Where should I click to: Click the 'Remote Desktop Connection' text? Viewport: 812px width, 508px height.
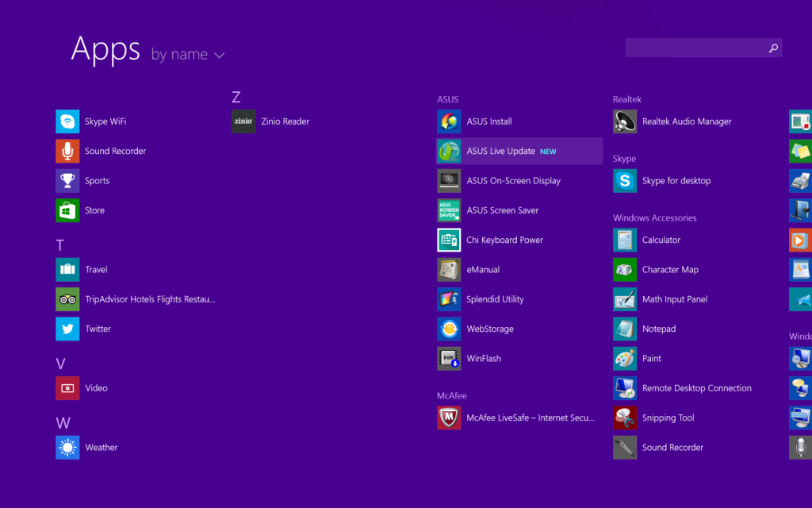[696, 387]
